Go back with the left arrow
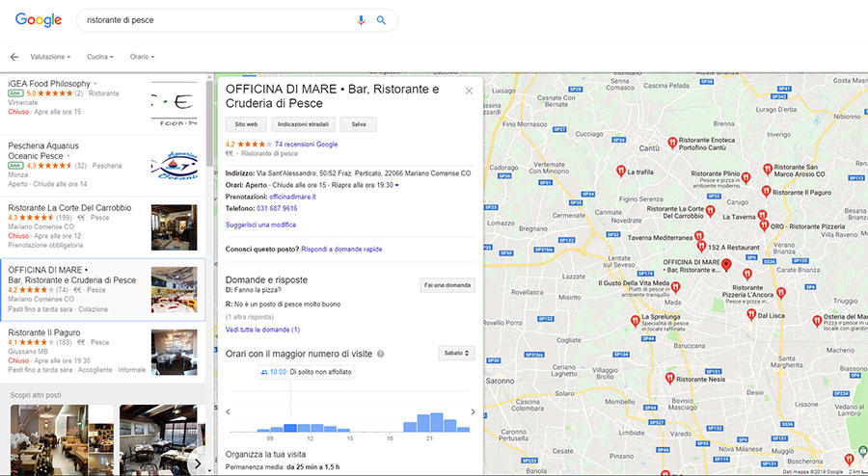Screen dimensions: 868x476 [x=14, y=57]
